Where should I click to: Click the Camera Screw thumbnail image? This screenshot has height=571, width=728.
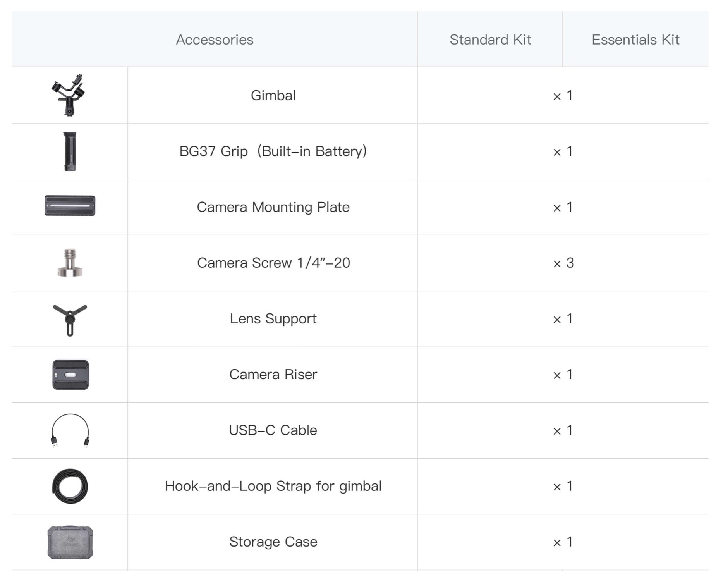pos(70,263)
